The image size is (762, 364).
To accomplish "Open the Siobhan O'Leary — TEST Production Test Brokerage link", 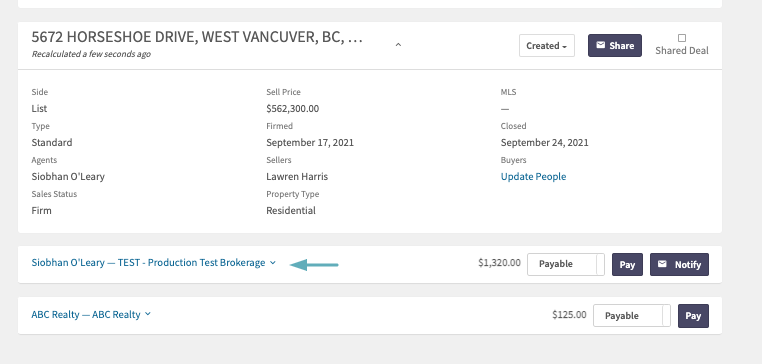I will (148, 262).
